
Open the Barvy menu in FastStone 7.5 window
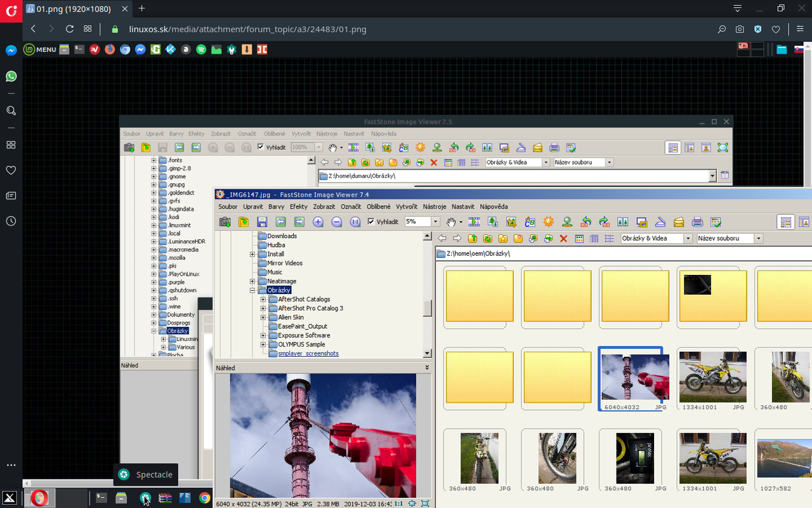(x=176, y=134)
